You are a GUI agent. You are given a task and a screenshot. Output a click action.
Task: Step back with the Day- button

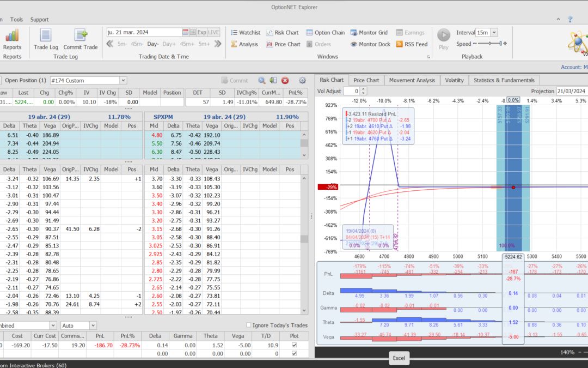tap(152, 44)
